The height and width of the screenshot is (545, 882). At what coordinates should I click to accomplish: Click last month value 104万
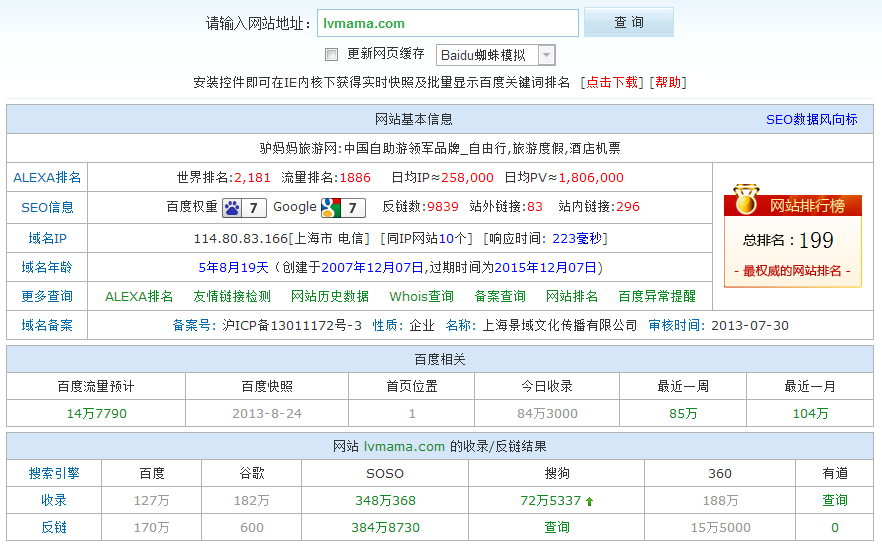pos(811,414)
